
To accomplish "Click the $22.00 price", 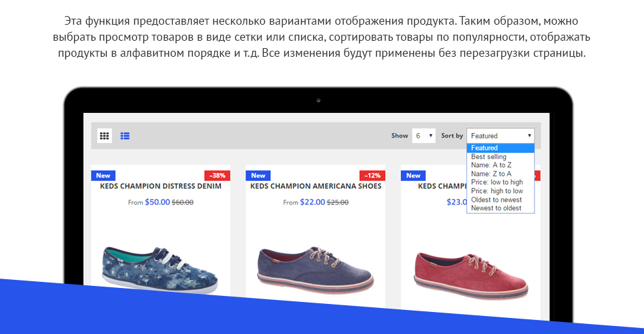I will point(312,202).
